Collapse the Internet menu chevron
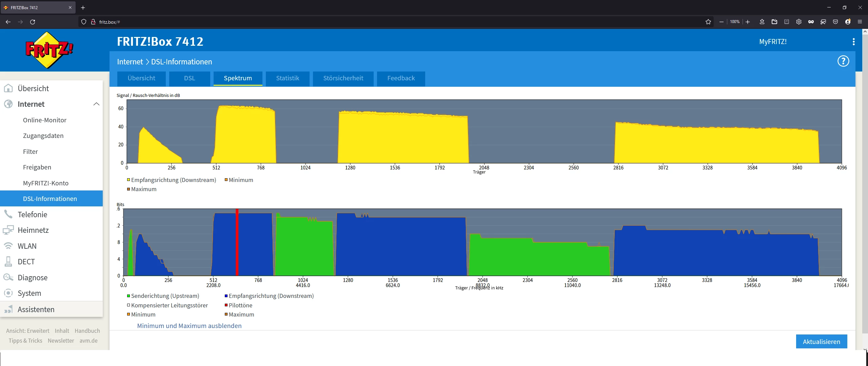 point(96,104)
